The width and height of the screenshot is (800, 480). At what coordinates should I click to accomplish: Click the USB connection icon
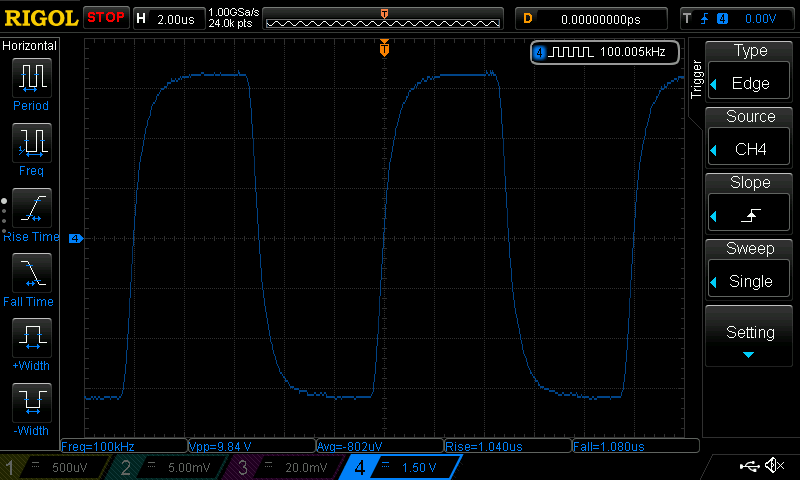coord(749,465)
